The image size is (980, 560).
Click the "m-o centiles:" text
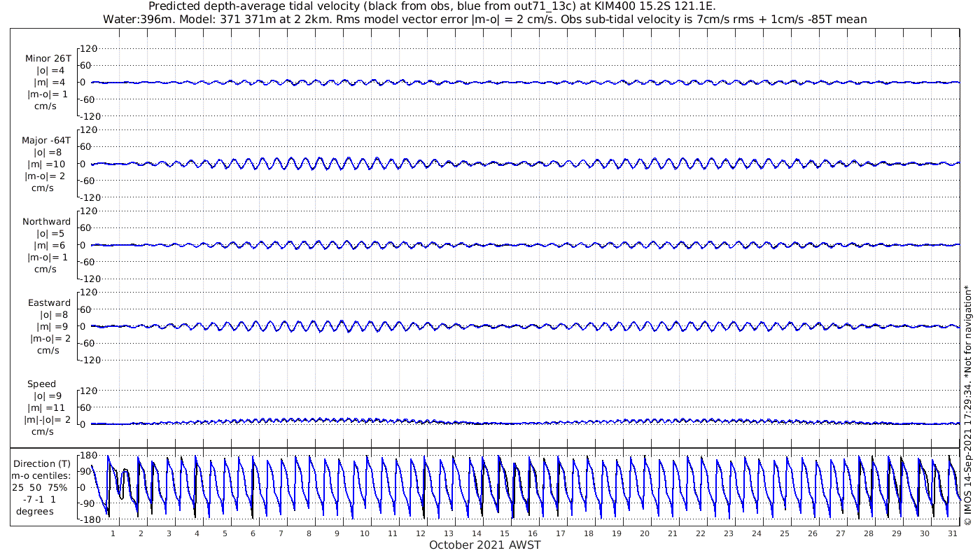pos(42,475)
